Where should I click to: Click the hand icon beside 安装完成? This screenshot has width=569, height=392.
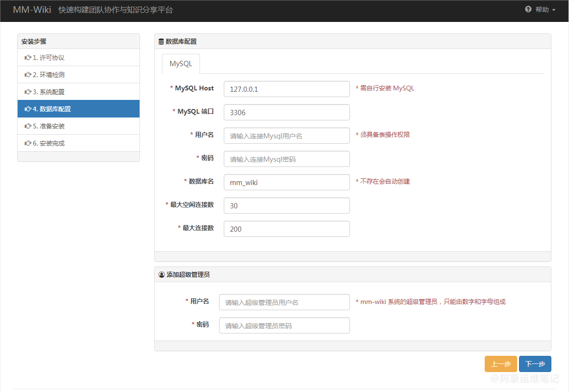click(28, 143)
